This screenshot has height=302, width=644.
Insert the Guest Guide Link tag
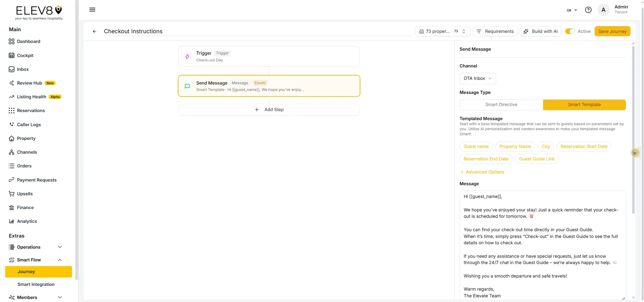536,159
